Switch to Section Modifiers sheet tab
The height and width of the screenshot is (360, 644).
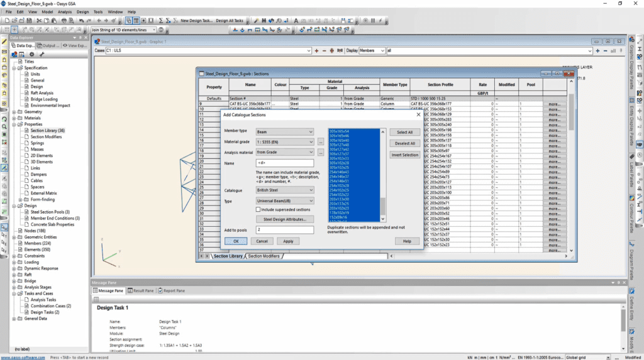264,256
